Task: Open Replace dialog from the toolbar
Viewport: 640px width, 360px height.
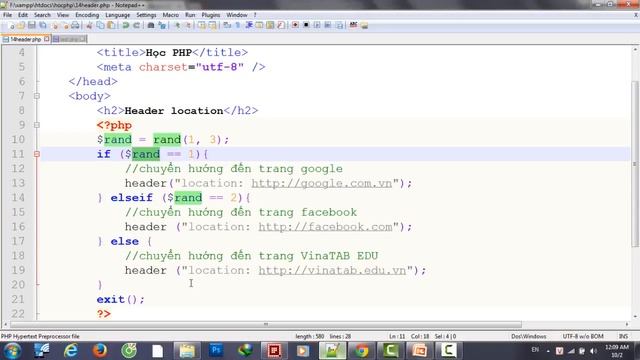Action: 162,25
